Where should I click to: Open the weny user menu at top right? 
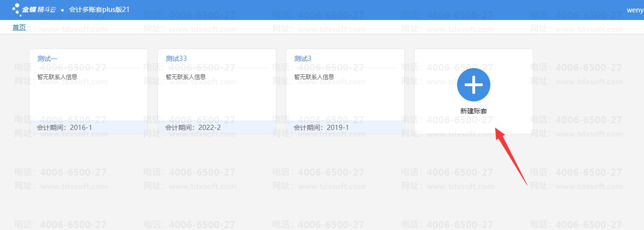point(635,10)
